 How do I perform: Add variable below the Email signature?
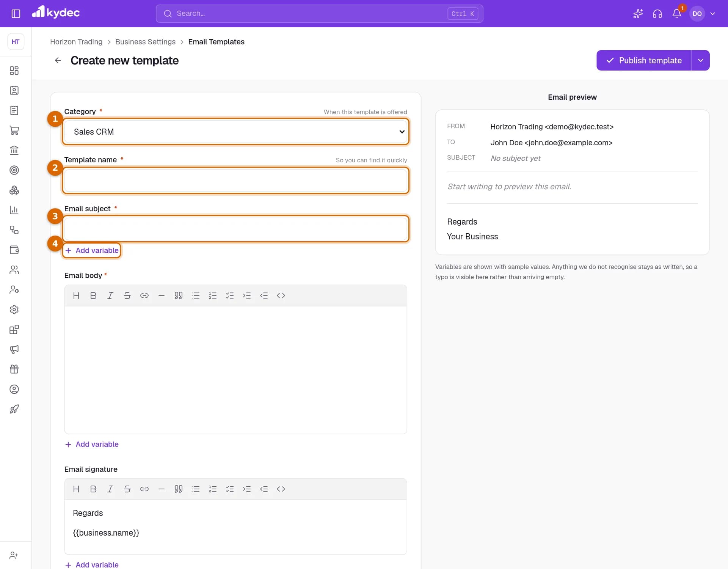[92, 564]
